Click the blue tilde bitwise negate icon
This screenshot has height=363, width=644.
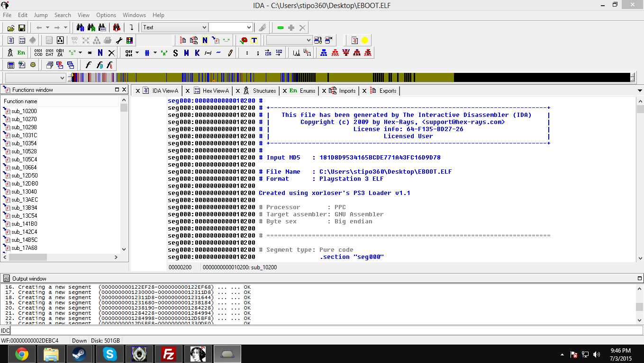(218, 53)
